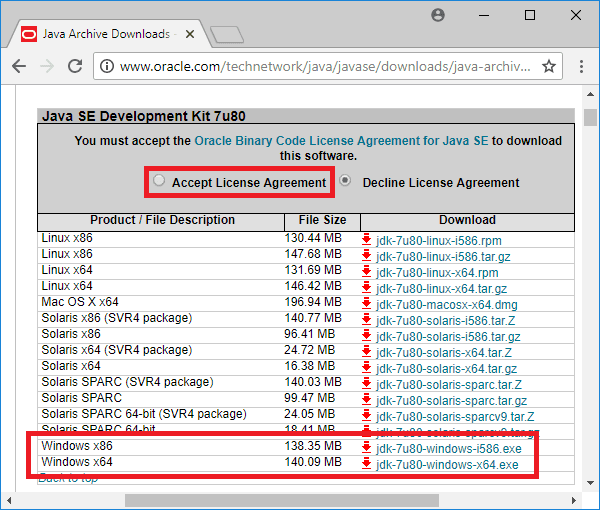Screen dimensions: 600x510
Task: Download jdk-7u80-linux-i586.tar.gz link
Action: [x=443, y=257]
